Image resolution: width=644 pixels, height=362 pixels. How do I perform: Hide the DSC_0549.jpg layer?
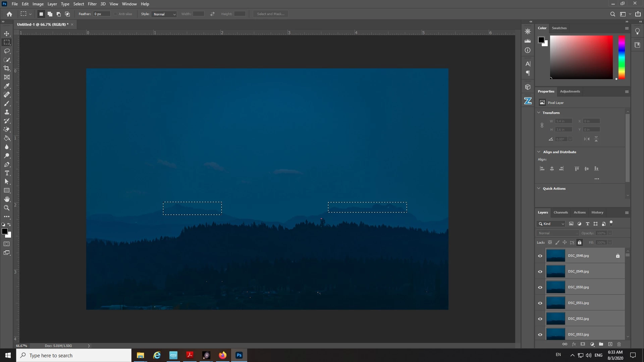(540, 271)
